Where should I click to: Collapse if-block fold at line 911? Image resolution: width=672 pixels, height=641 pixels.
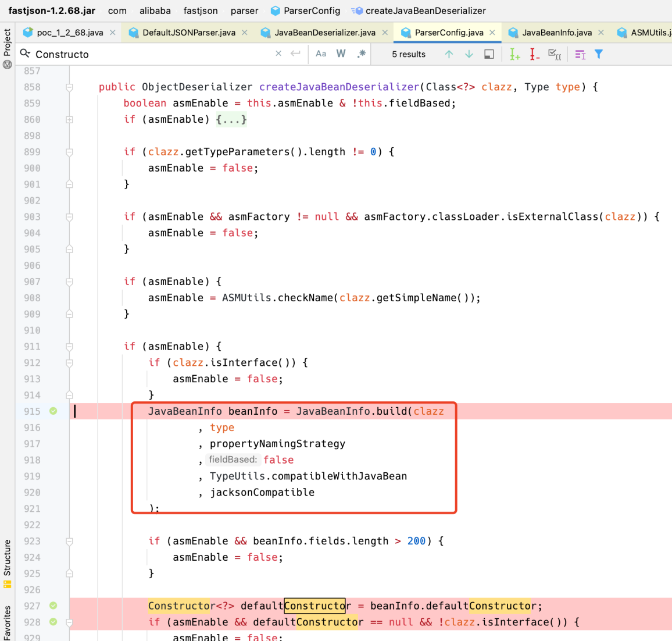[x=69, y=347]
